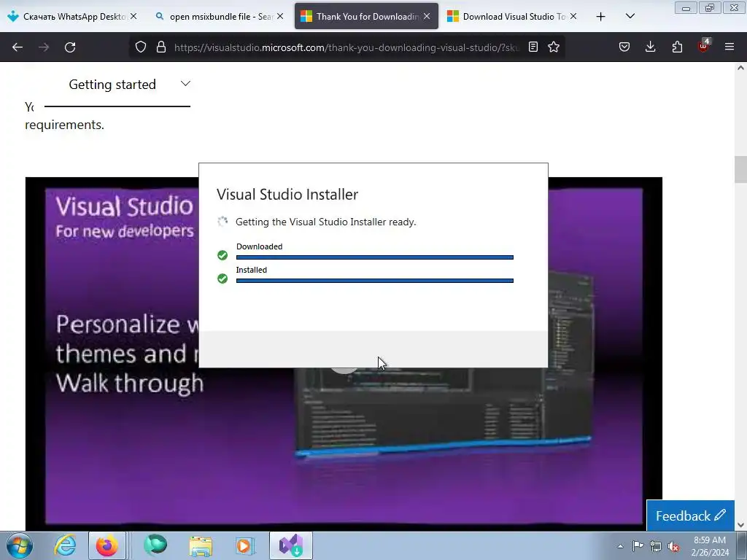Close the open msixbundle file tab
Screen dimensions: 747x560
pyautogui.click(x=280, y=17)
